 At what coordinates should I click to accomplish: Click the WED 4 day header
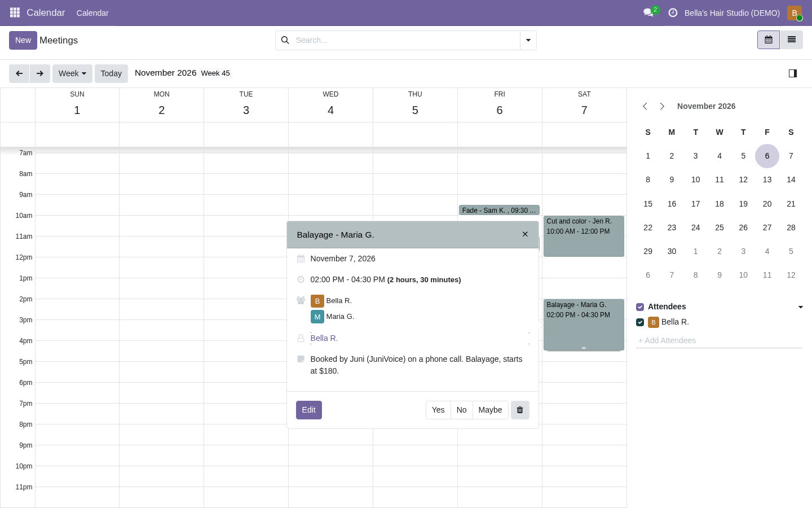[330, 104]
